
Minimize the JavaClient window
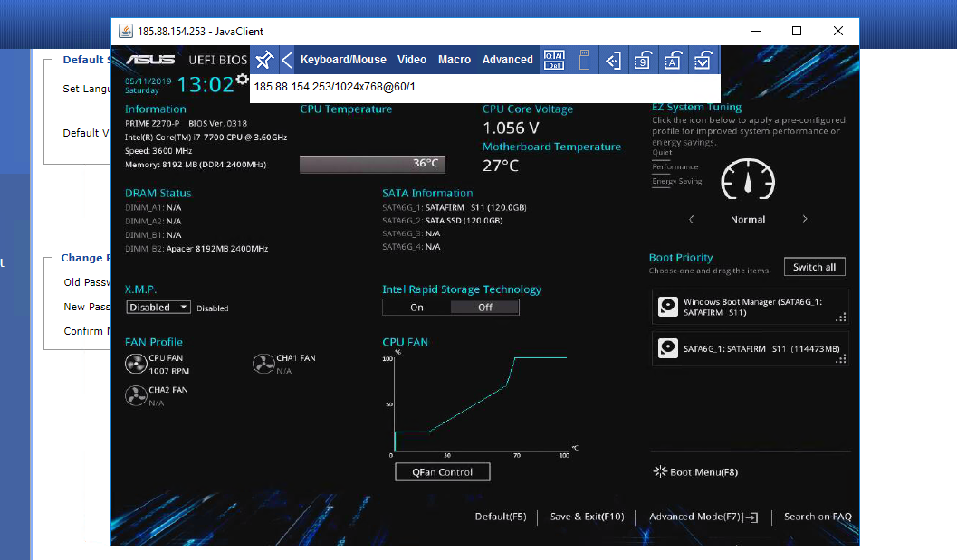click(x=756, y=31)
